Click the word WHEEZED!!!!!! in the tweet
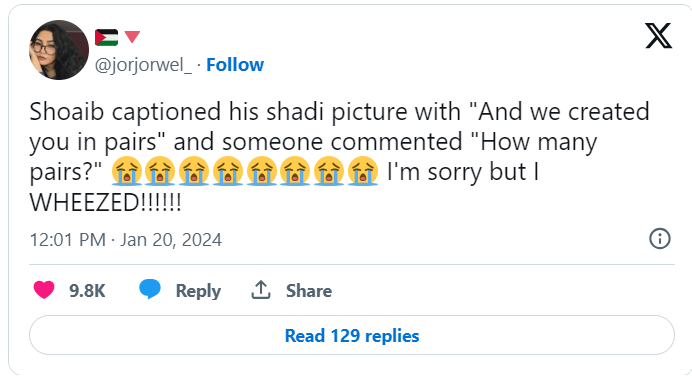Screen dimensions: 692x377 (105, 203)
